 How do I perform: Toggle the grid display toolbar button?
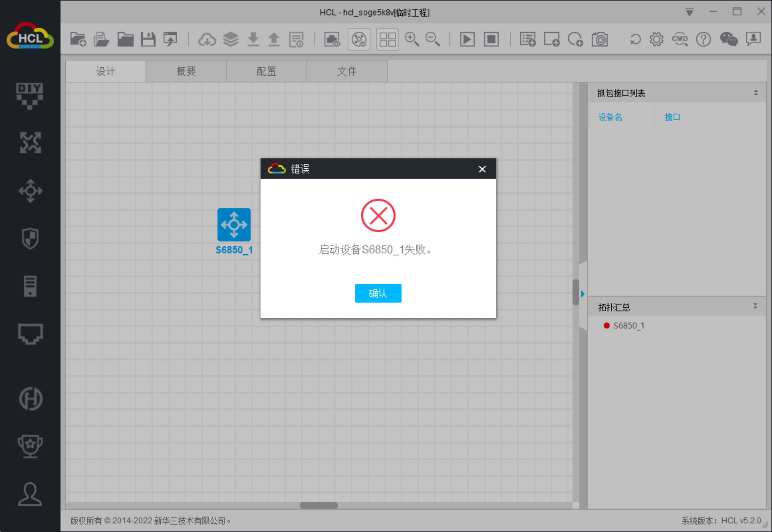click(388, 40)
